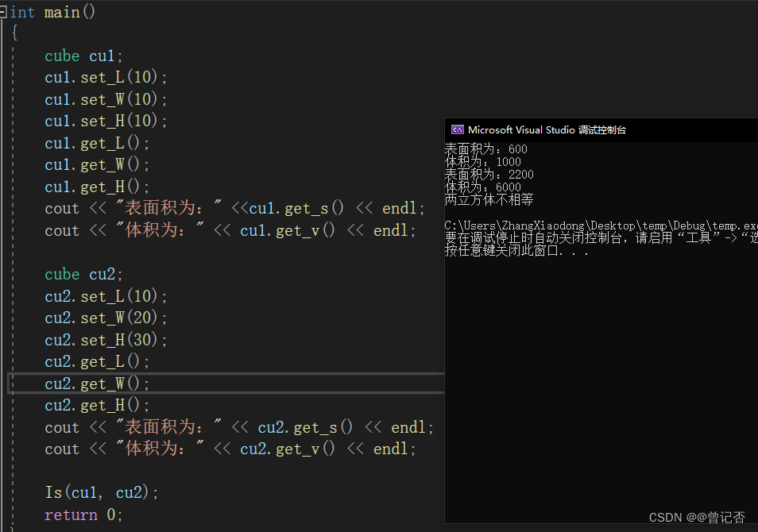Place cursor on 'cu2.set_W(20);' line
The width and height of the screenshot is (758, 532).
pos(106,318)
